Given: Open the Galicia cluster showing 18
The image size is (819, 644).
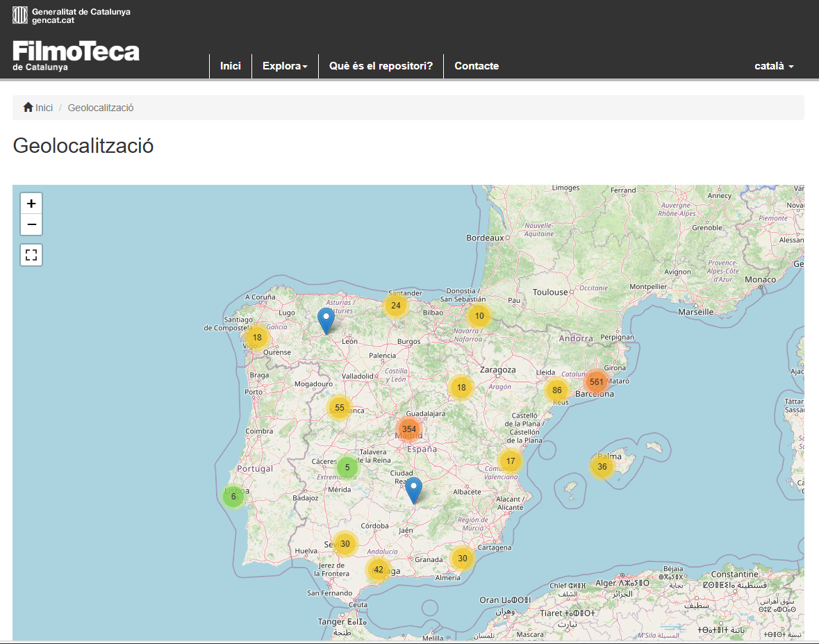Looking at the screenshot, I should 257,338.
